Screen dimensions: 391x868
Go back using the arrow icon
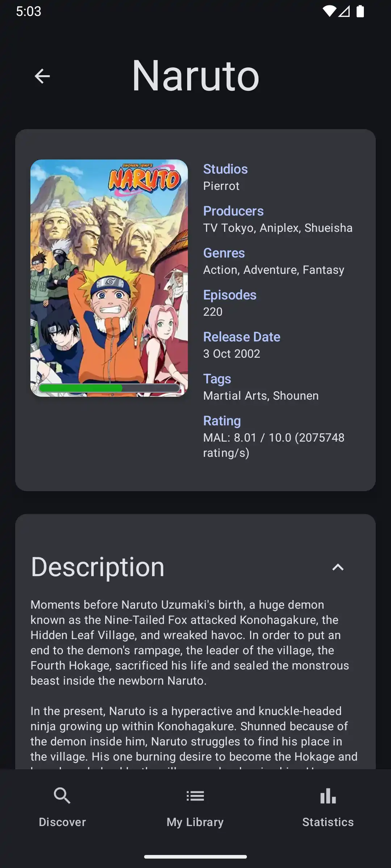[42, 76]
